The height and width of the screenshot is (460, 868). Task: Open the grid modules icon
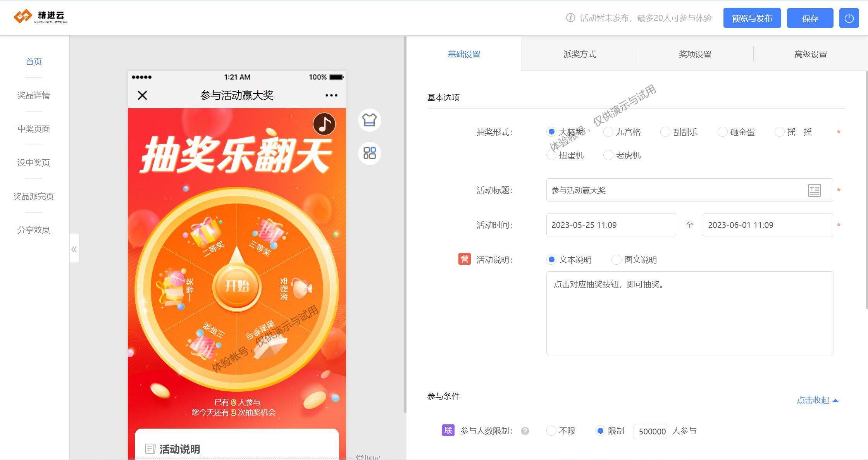point(370,153)
